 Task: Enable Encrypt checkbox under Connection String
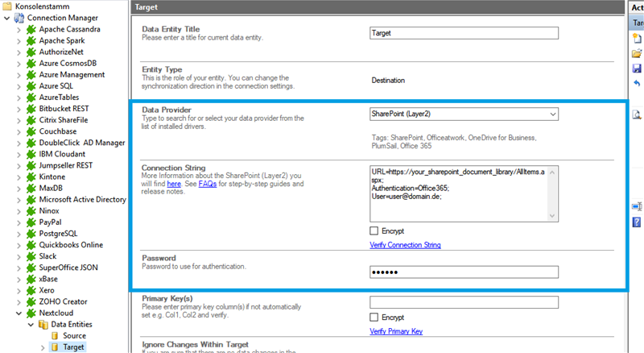375,231
